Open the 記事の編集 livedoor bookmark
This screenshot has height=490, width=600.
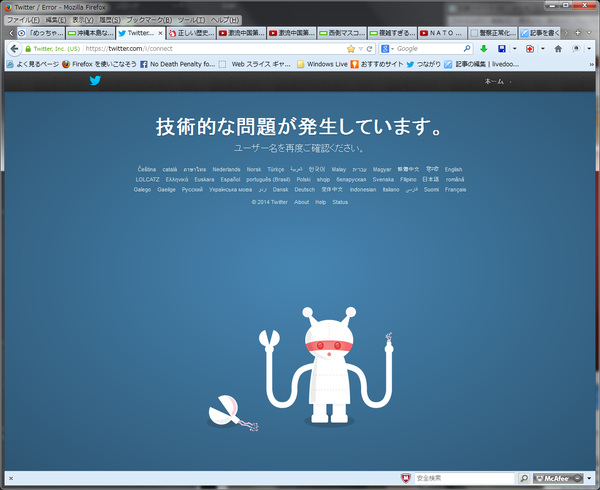(482, 64)
